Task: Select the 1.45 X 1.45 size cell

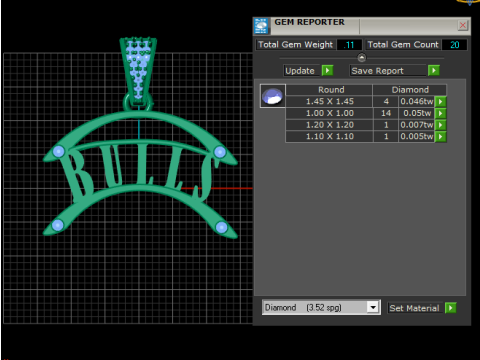Action: point(329,101)
